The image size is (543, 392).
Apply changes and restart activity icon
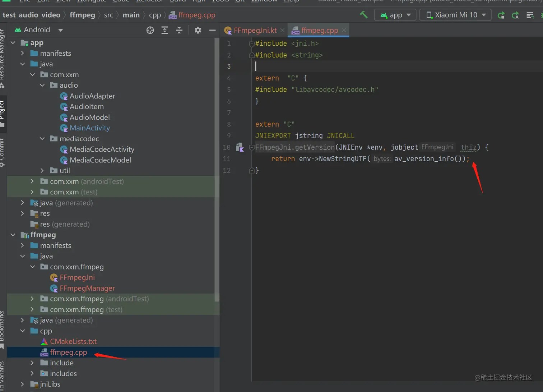click(x=501, y=15)
